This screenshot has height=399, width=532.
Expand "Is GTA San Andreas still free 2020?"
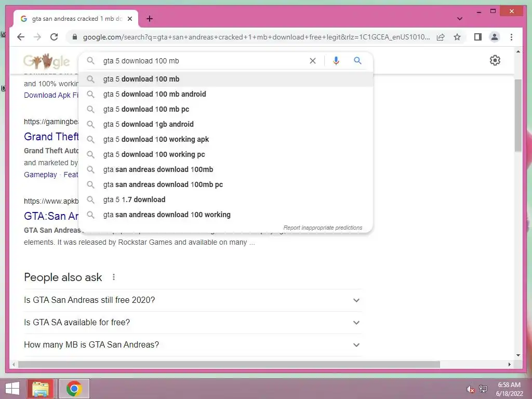point(192,300)
